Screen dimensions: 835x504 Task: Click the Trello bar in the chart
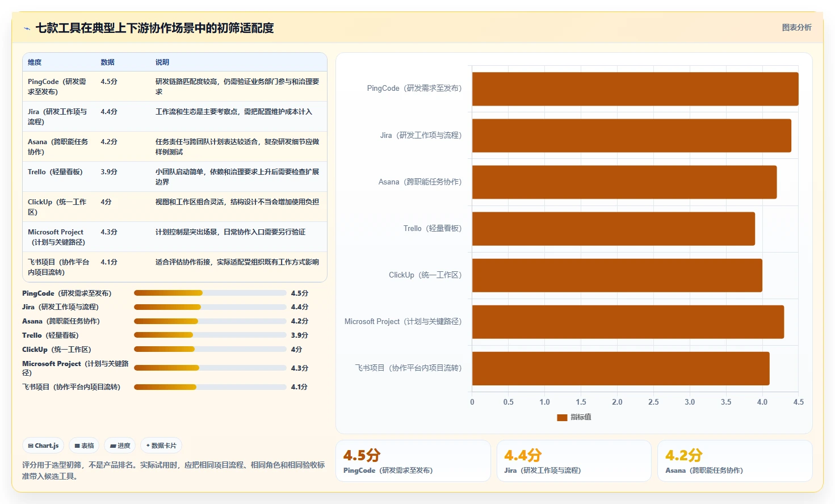(614, 229)
